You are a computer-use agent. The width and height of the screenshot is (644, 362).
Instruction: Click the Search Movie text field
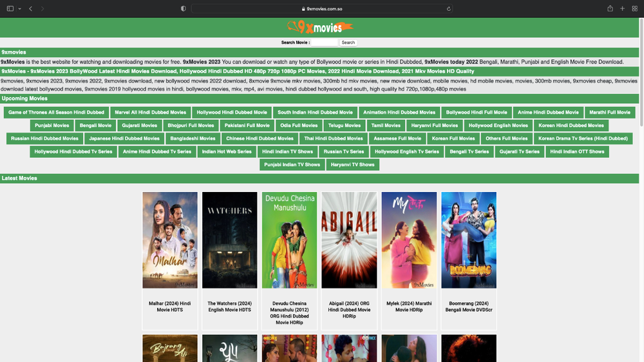(325, 43)
